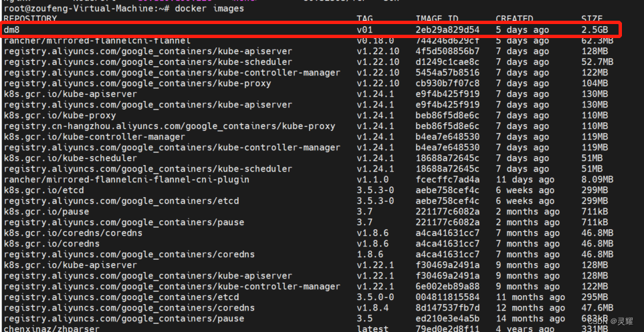
Task: Click the 62.3MB size value
Action: tap(597, 41)
